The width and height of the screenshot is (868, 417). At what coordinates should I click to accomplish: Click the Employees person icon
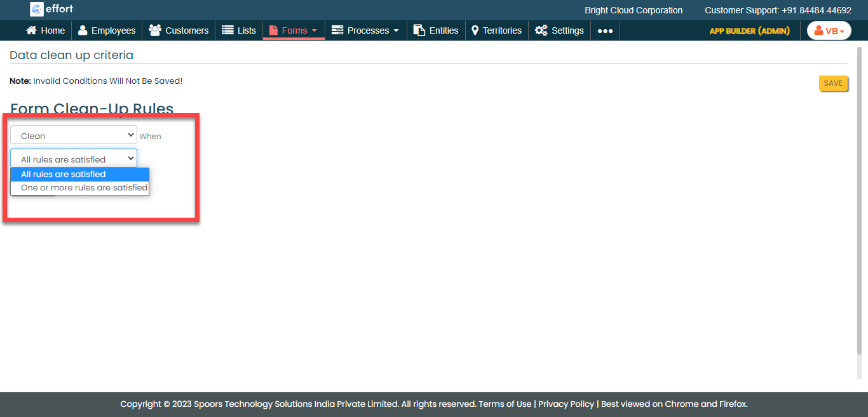coord(83,30)
